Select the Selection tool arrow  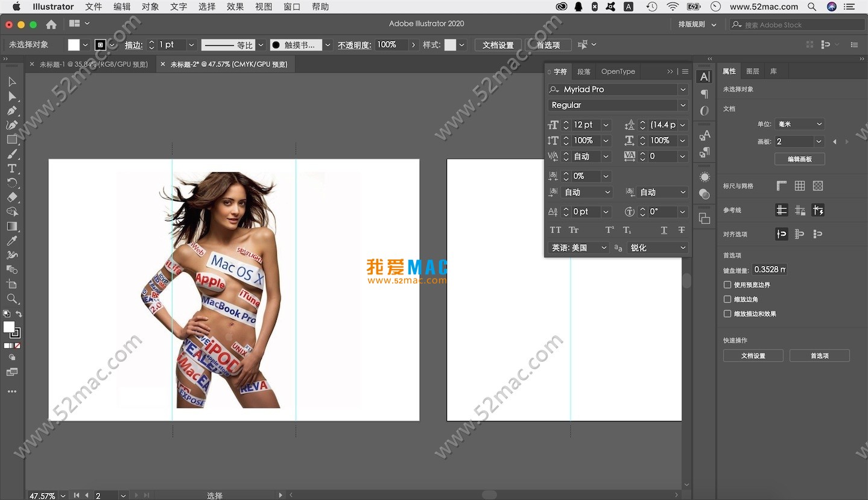[12, 81]
